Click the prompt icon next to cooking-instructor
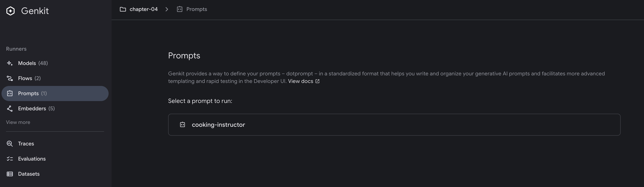 point(182,125)
